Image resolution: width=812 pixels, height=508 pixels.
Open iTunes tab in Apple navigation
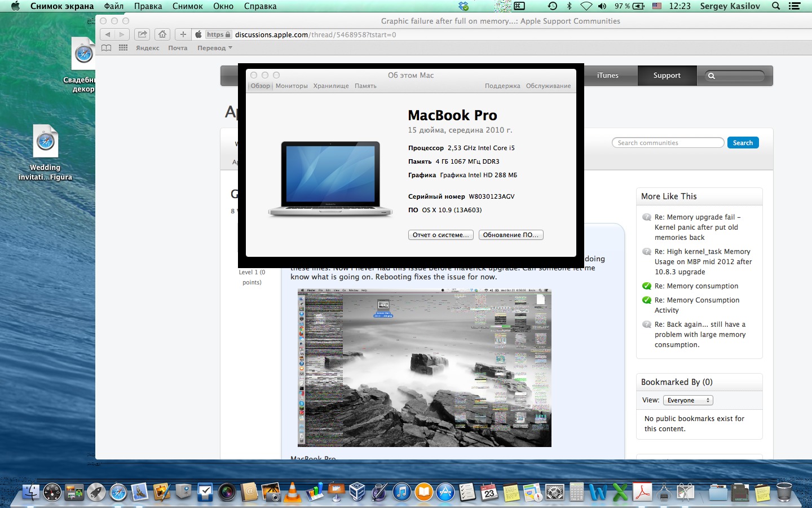[x=608, y=76]
